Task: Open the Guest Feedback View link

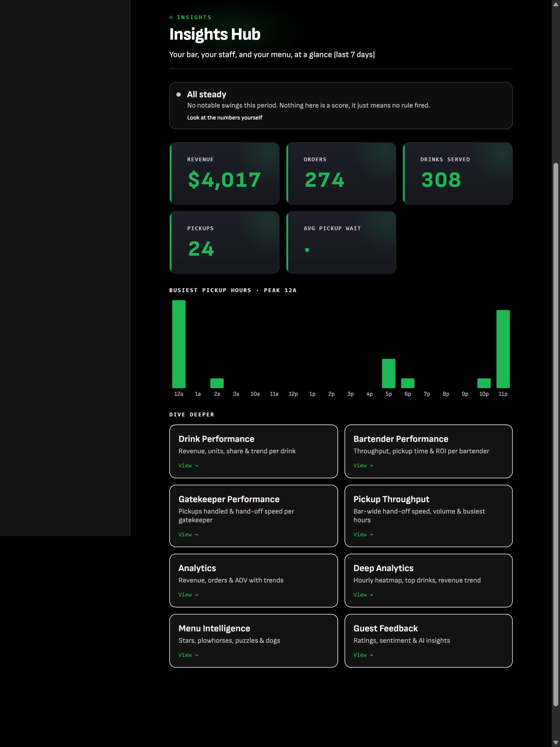Action: coord(363,655)
